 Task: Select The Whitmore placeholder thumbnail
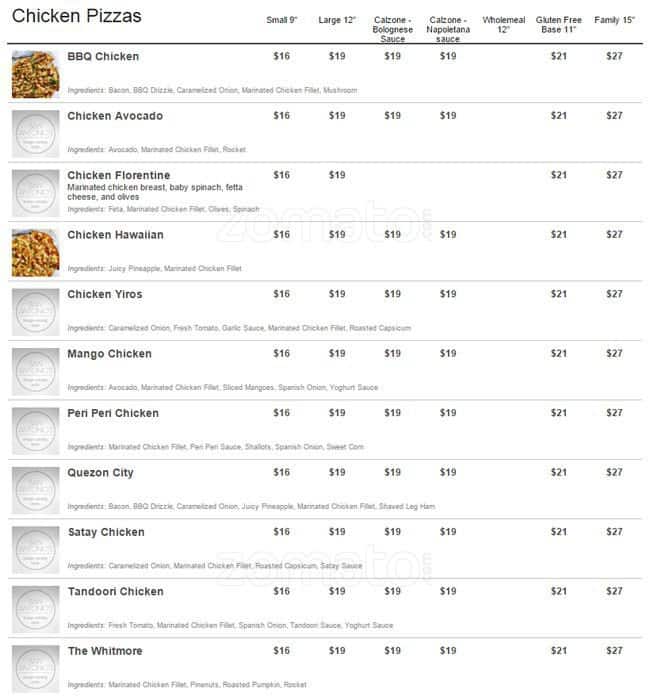pos(36,668)
